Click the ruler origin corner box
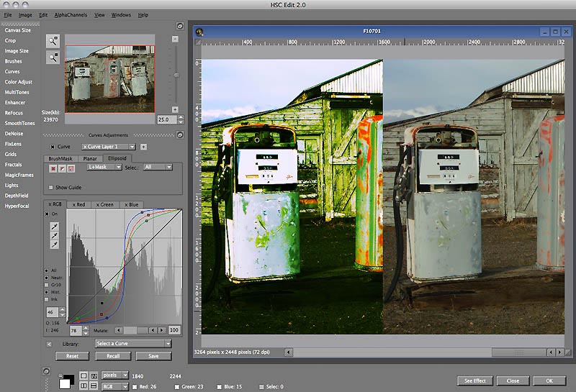Screen dimensions: 576x392 [197, 42]
